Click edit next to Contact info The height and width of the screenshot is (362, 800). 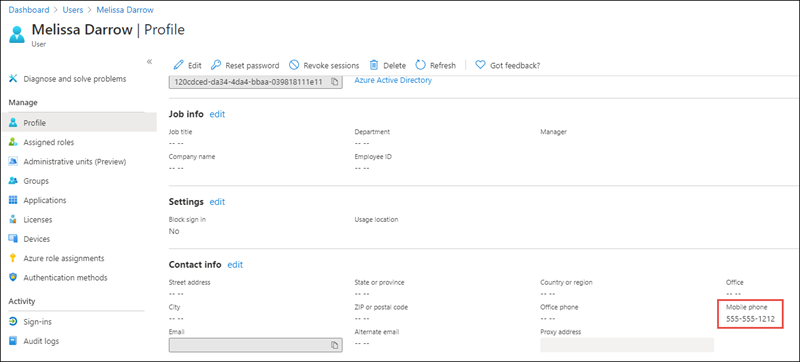tap(235, 265)
